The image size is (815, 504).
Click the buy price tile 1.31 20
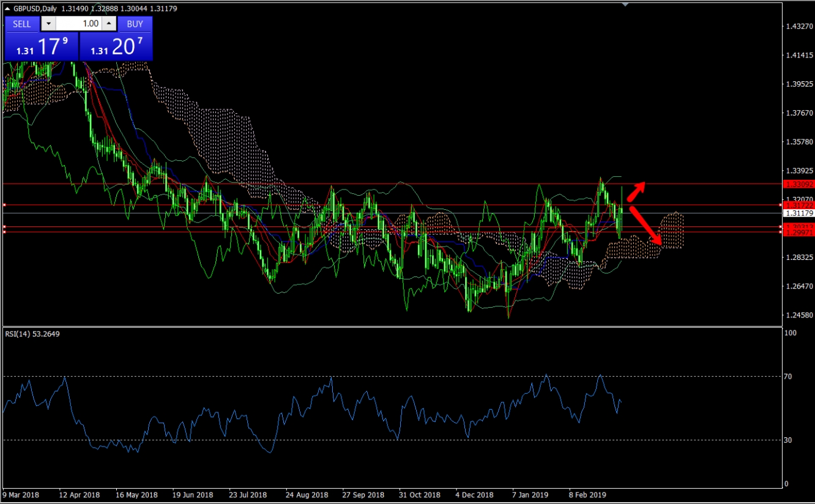click(x=116, y=46)
